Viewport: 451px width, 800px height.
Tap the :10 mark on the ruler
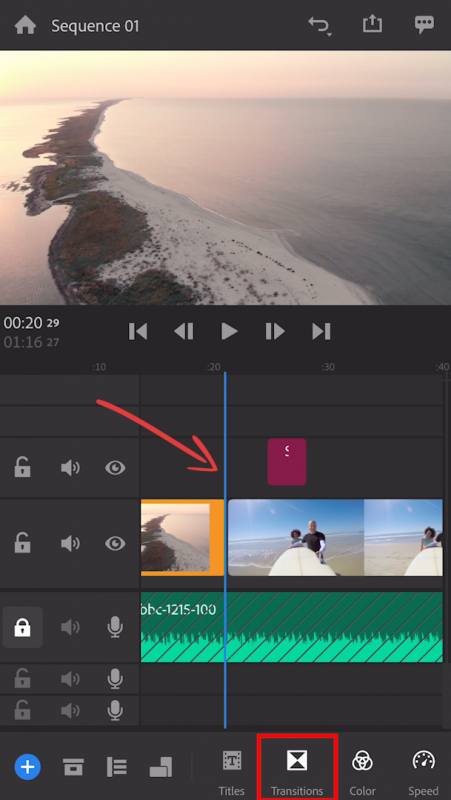[x=99, y=367]
